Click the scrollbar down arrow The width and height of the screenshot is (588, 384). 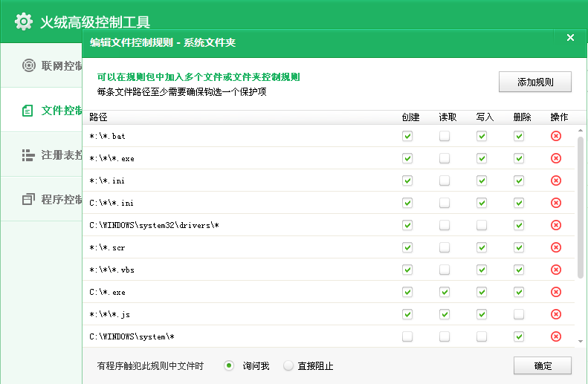coord(580,341)
